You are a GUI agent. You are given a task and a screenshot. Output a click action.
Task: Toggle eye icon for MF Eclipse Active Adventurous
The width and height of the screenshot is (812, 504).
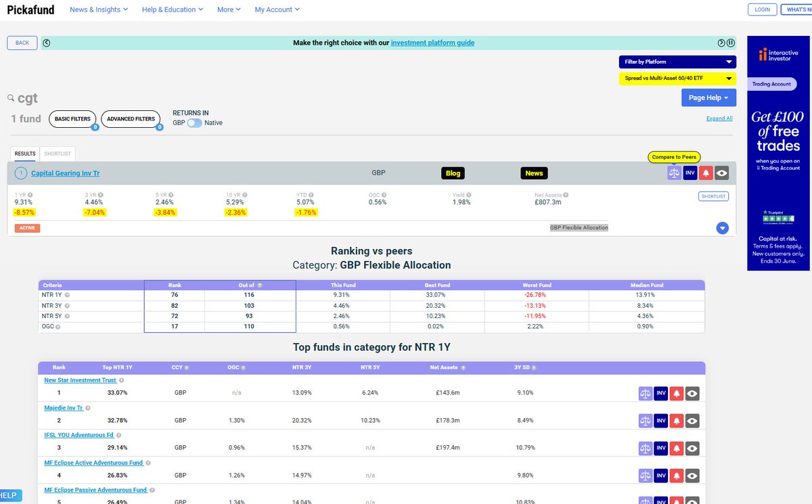pos(692,476)
